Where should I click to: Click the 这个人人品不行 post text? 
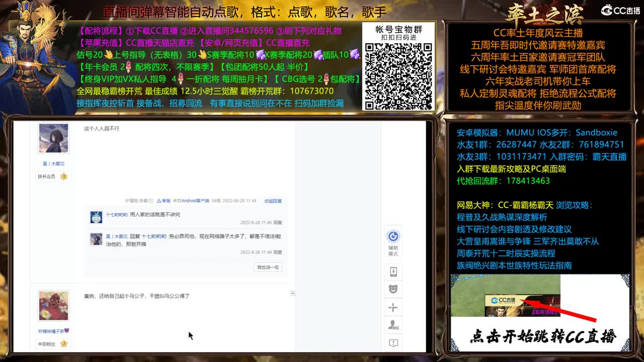102,129
